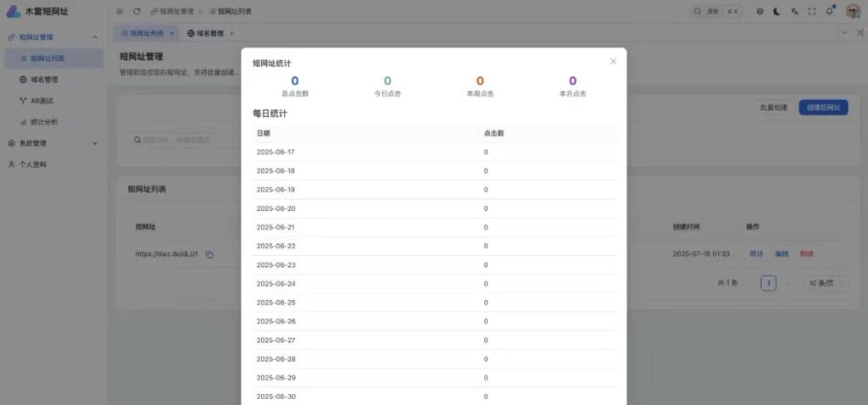Open the 10 条/页 page size dropdown
The image size is (868, 405).
click(x=826, y=283)
